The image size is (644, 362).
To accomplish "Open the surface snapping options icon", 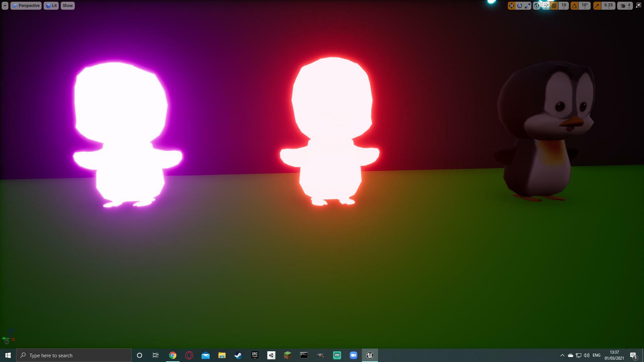I will [x=546, y=6].
